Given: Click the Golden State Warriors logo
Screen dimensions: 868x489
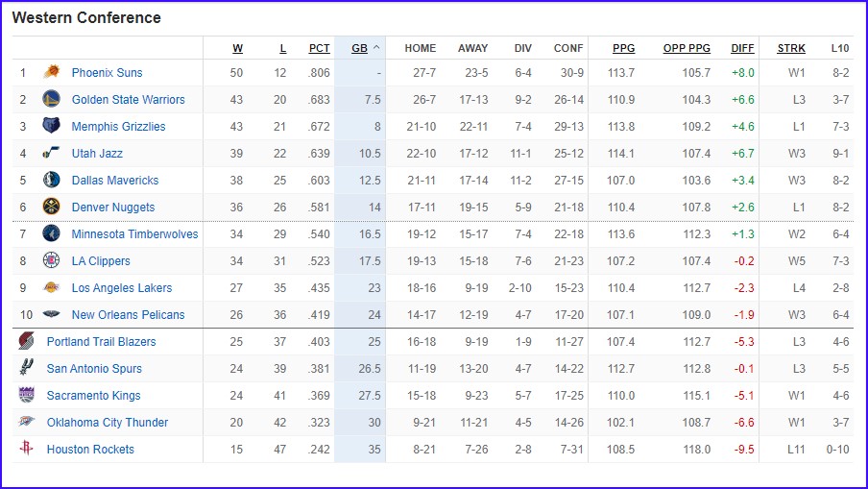Looking at the screenshot, I should [52, 99].
